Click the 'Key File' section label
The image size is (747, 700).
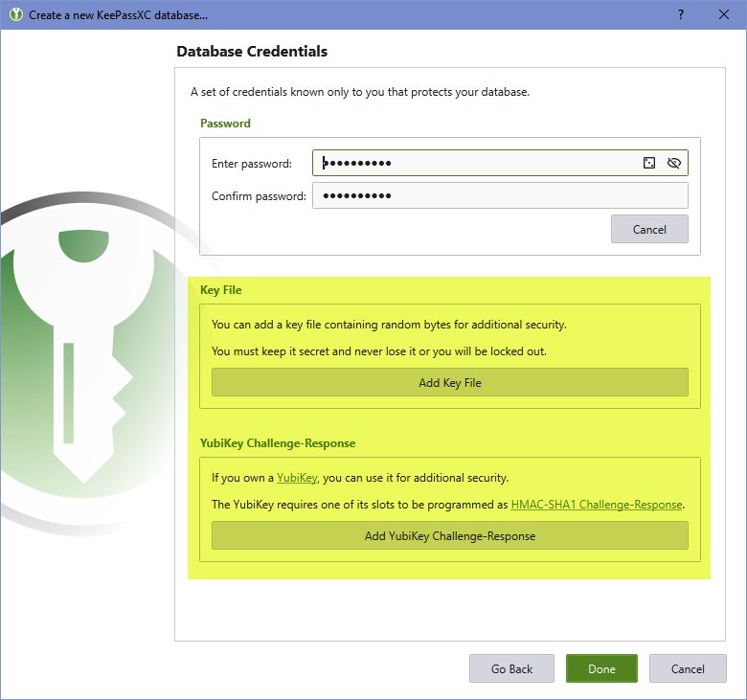tap(220, 290)
